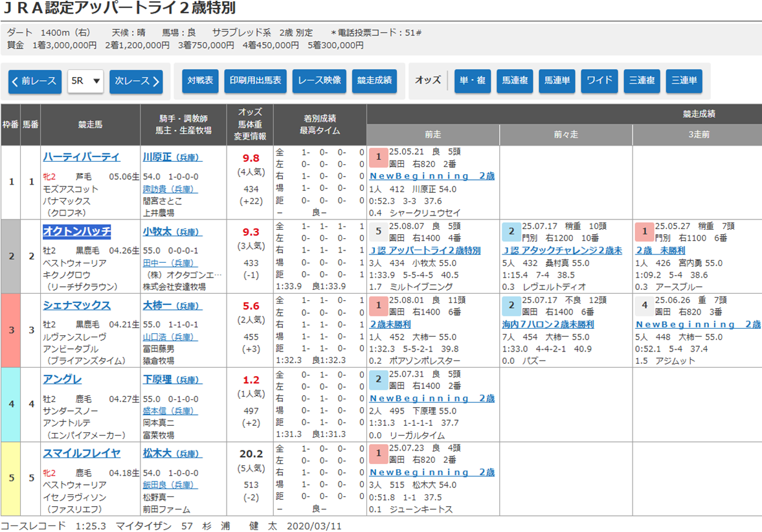762x532 pixels.
Task: Show 単・複 win/place odds
Action: (x=473, y=81)
